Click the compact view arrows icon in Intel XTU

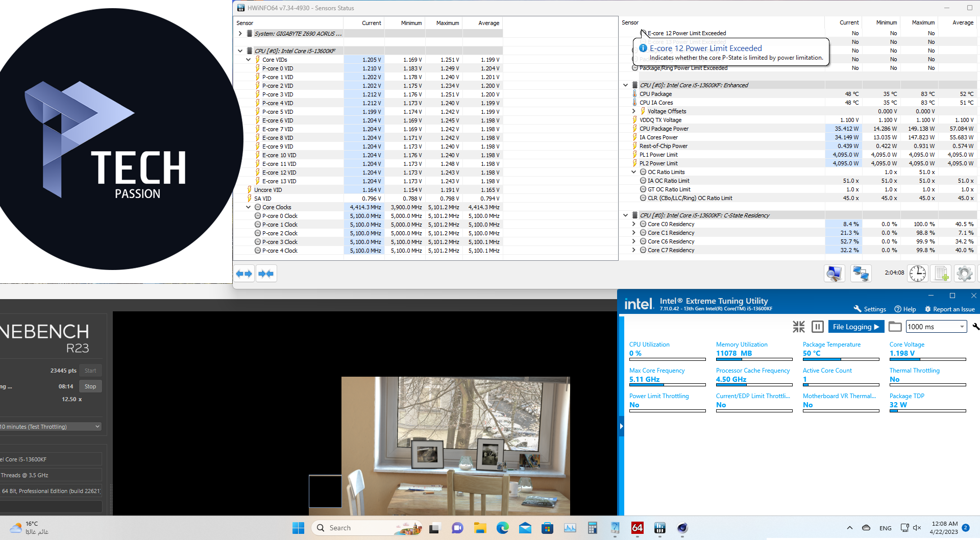(798, 327)
